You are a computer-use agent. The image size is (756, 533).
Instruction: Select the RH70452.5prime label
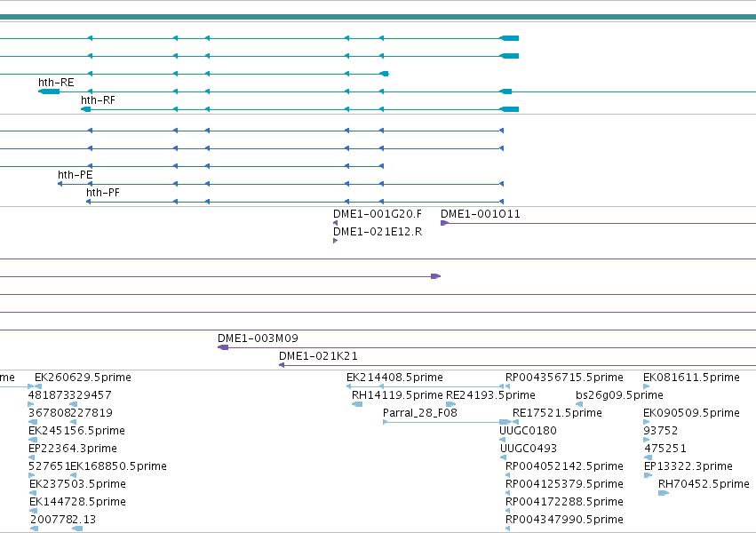(x=704, y=484)
